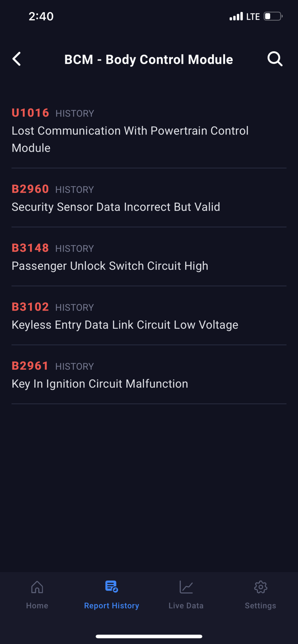
Task: Select the B3102 trouble code
Action: pos(30,307)
